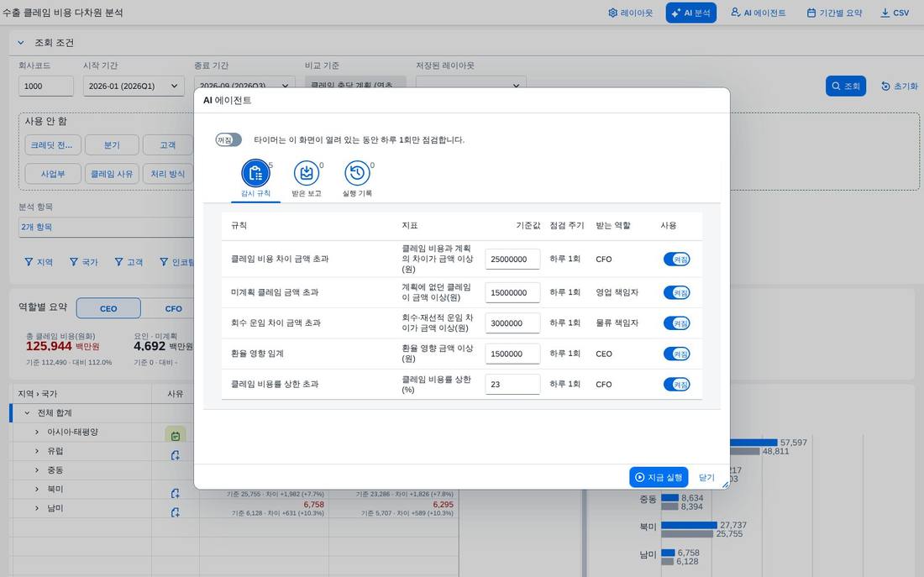Select the CEO role summary tab
Screen dimensions: 924x577
click(x=108, y=308)
